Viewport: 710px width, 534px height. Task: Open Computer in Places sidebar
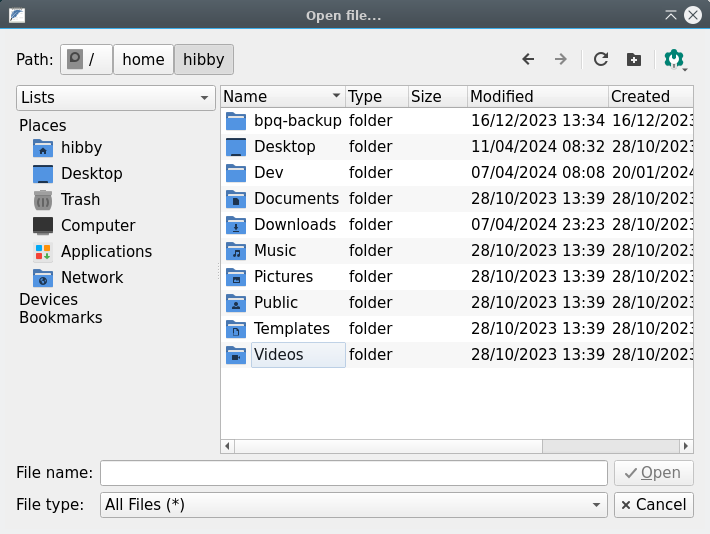(x=97, y=225)
